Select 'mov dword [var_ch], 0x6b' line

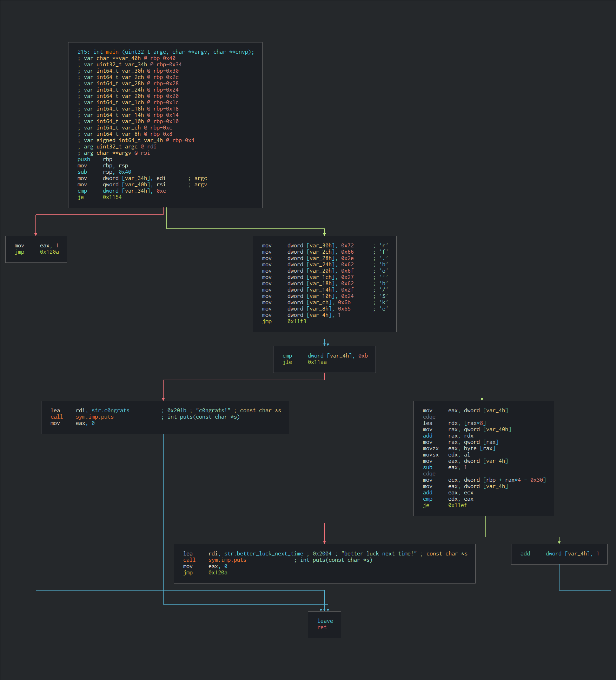click(306, 302)
